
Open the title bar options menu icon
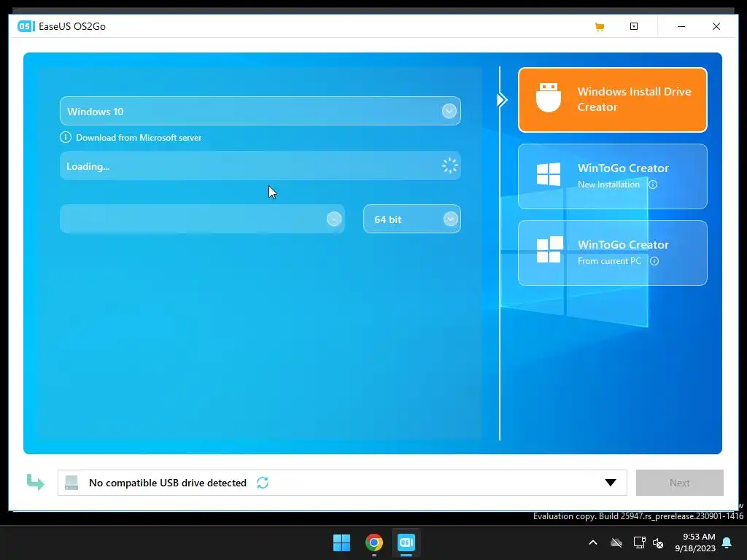(x=634, y=27)
